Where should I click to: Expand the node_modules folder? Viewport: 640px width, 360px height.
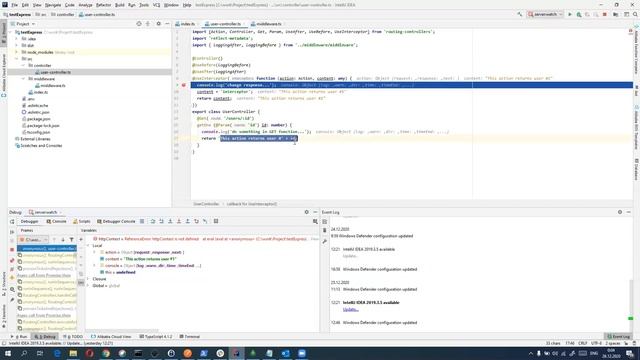click(17, 52)
